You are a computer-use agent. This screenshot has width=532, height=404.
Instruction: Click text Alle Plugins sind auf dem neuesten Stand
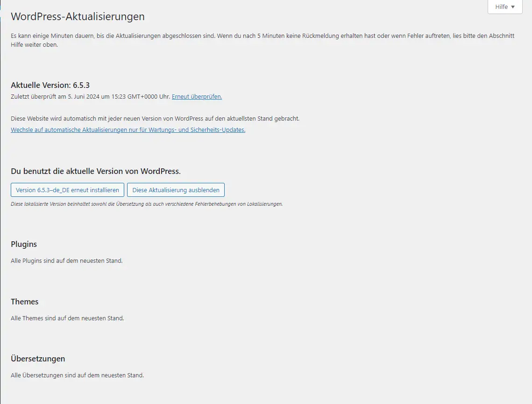(66, 260)
